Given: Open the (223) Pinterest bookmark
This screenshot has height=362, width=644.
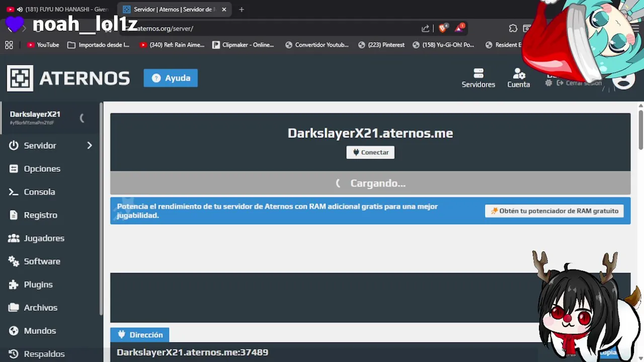Looking at the screenshot, I should click(x=381, y=45).
